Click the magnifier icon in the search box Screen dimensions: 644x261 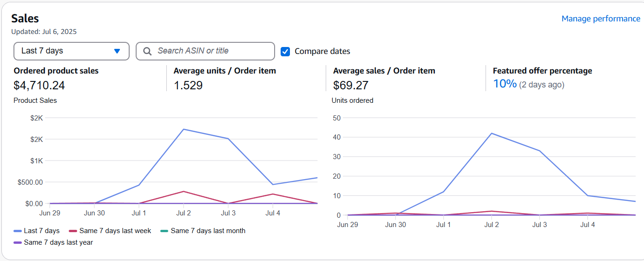[x=147, y=51]
